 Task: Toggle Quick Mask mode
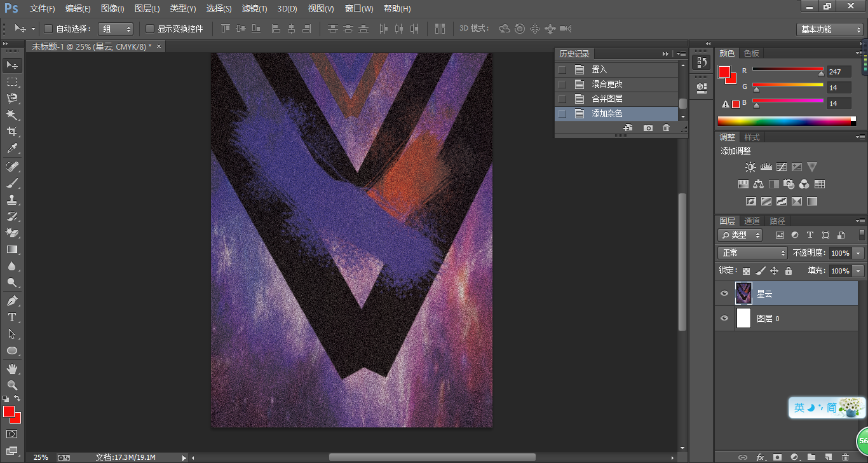pyautogui.click(x=12, y=434)
